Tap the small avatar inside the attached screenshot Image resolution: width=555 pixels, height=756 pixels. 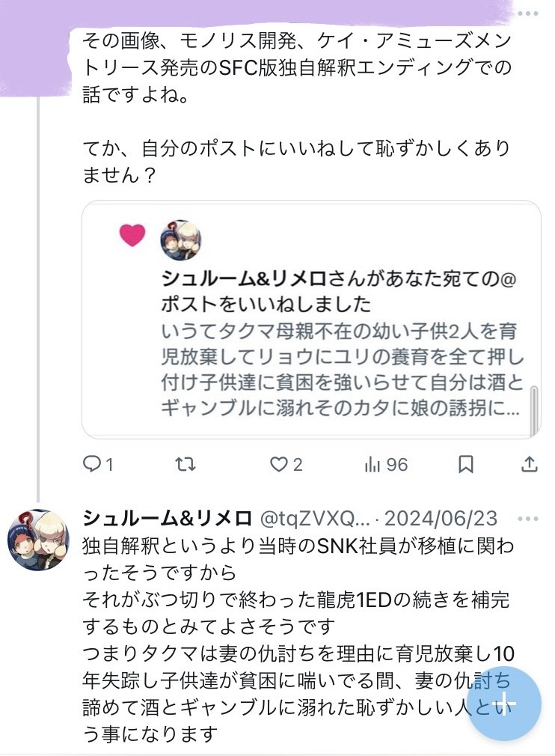[x=181, y=240]
